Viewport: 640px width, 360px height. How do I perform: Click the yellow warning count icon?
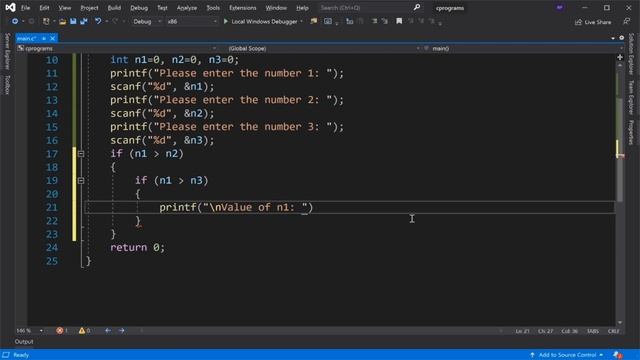(x=82, y=331)
